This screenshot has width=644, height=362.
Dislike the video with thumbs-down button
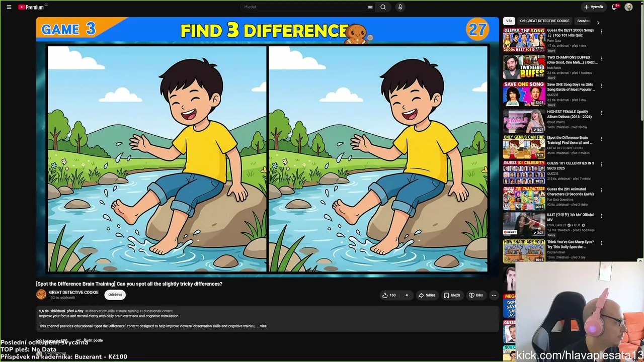pyautogui.click(x=407, y=295)
